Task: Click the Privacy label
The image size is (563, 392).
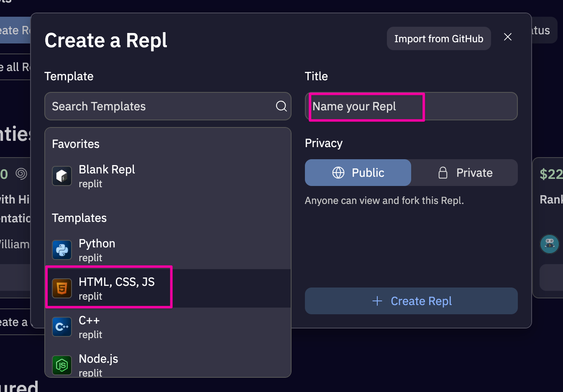Action: 324,143
